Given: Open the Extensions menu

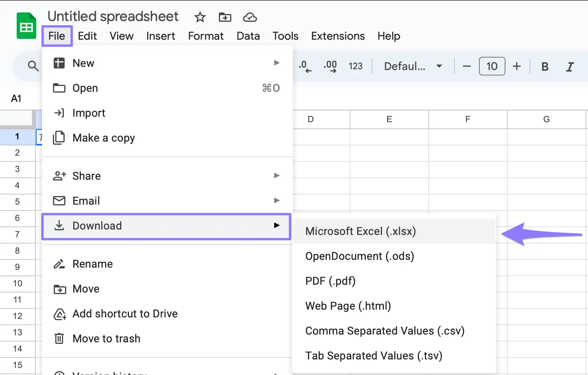Looking at the screenshot, I should [x=338, y=36].
